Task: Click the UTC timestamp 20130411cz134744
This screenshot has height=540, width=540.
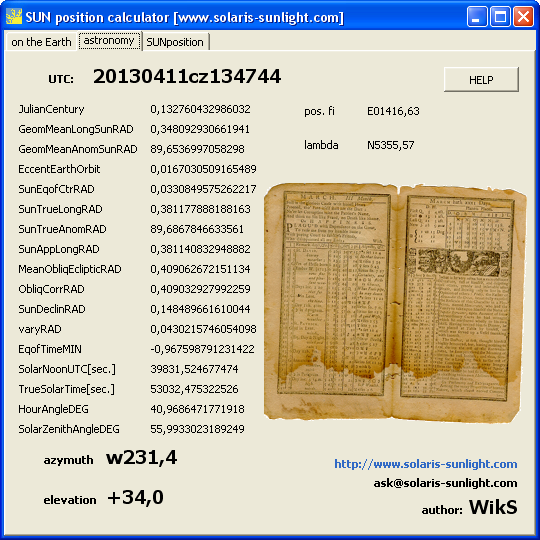Action: [187, 76]
